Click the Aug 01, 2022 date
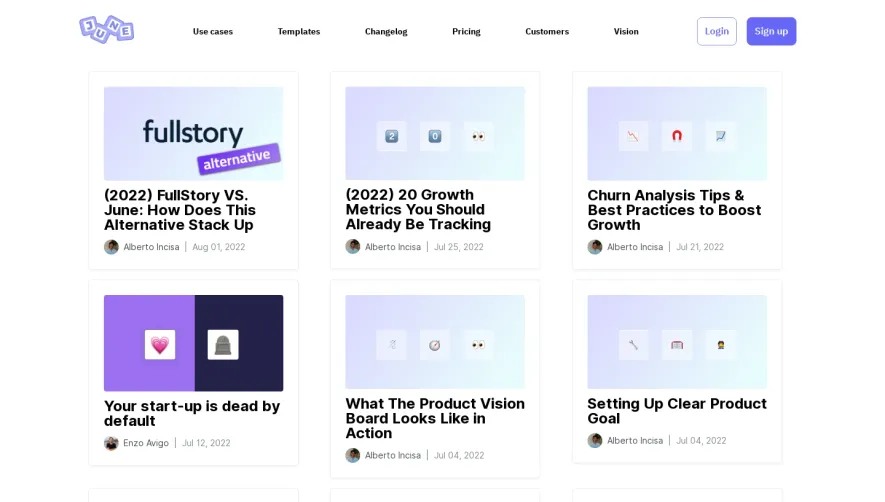This screenshot has height=502, width=885. pos(218,247)
